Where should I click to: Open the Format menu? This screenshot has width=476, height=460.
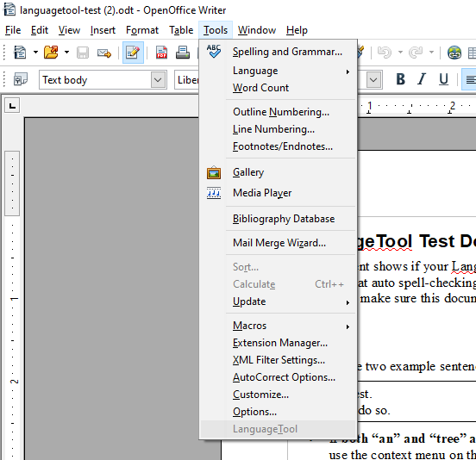[x=142, y=30]
